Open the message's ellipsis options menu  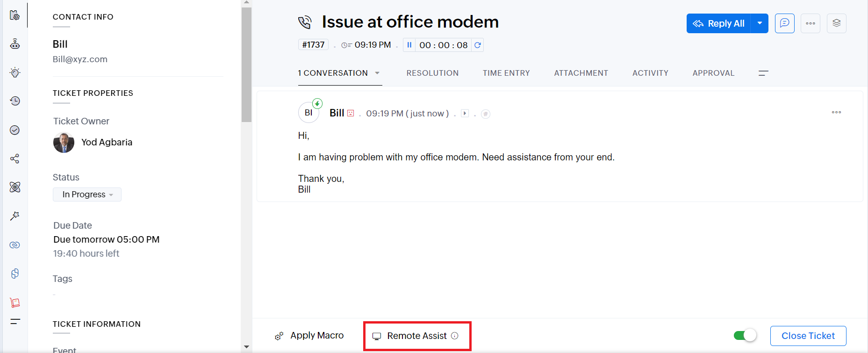(836, 112)
